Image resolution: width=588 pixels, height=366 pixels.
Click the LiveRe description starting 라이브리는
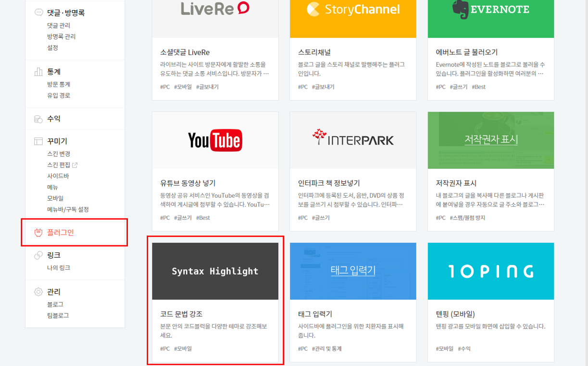(x=214, y=69)
